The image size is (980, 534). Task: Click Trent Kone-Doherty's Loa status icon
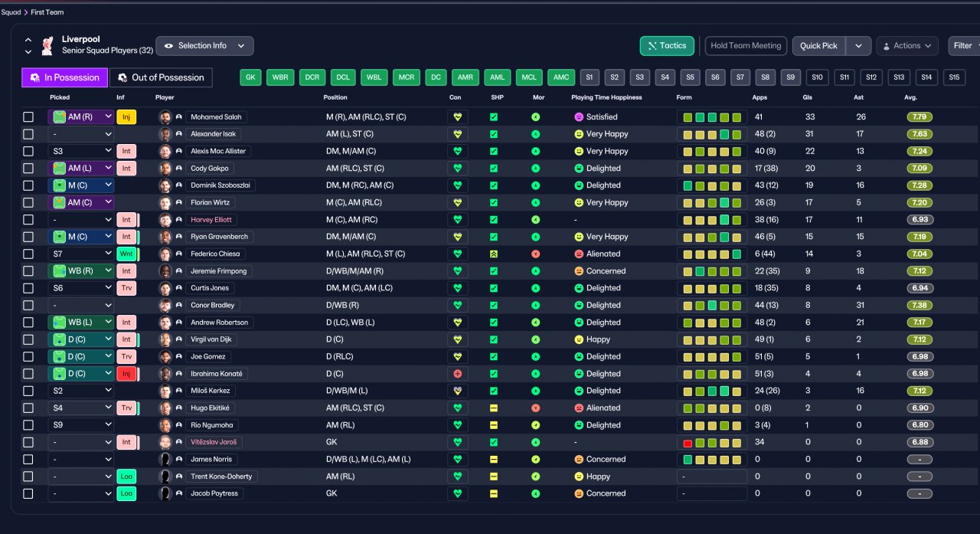(126, 477)
